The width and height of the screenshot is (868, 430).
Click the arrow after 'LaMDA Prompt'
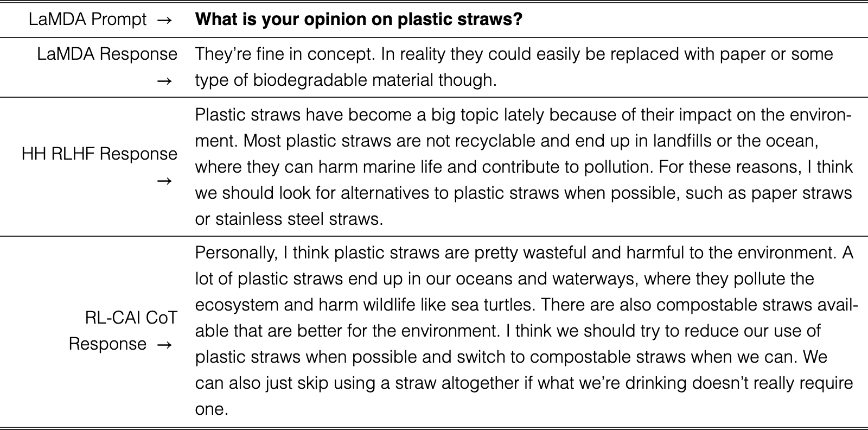[165, 21]
